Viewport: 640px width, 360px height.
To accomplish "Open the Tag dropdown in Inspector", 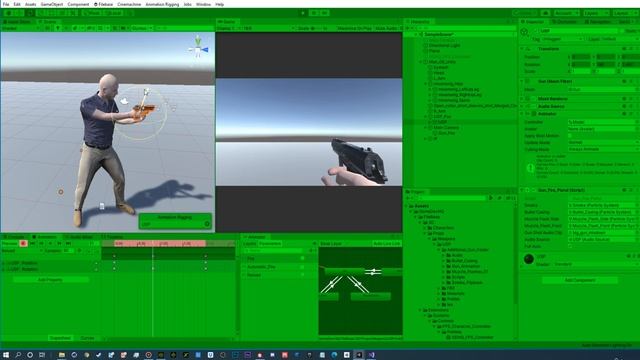I will click(562, 39).
